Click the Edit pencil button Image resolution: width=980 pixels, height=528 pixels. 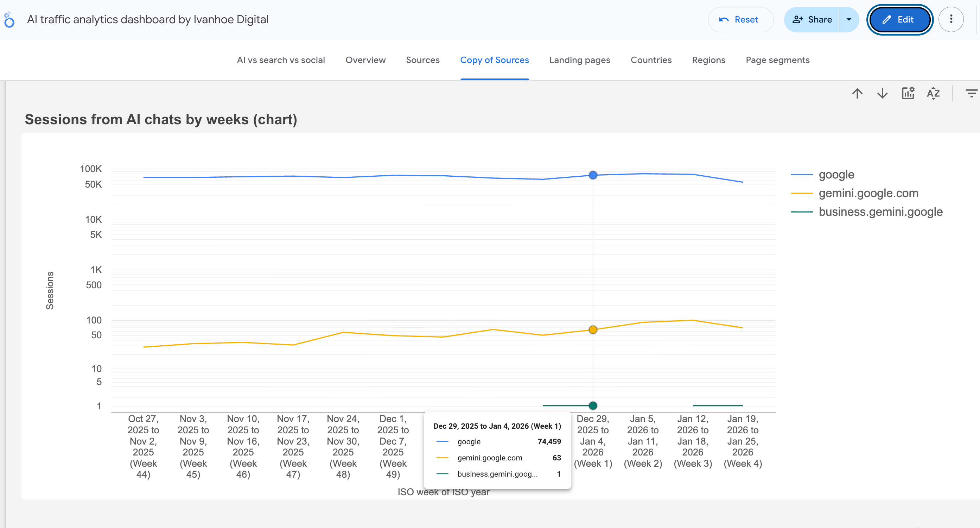(899, 19)
